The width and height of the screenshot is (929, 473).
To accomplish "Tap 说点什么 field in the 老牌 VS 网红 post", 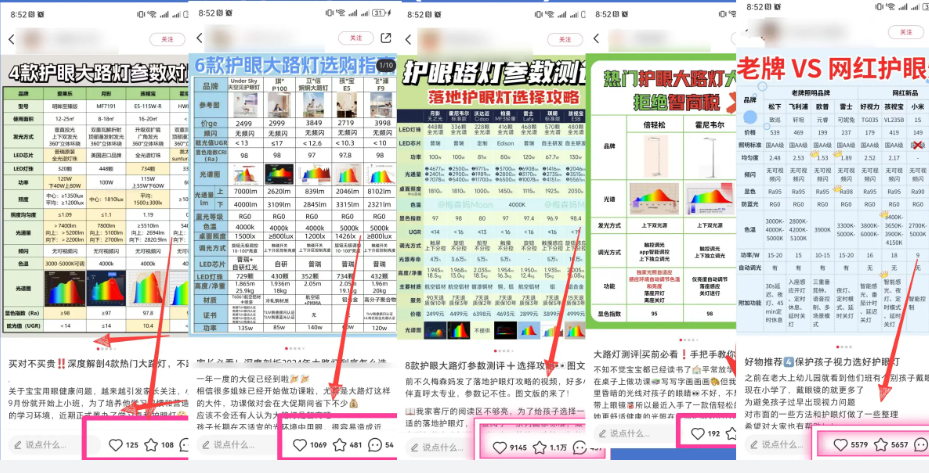I will coord(782,444).
